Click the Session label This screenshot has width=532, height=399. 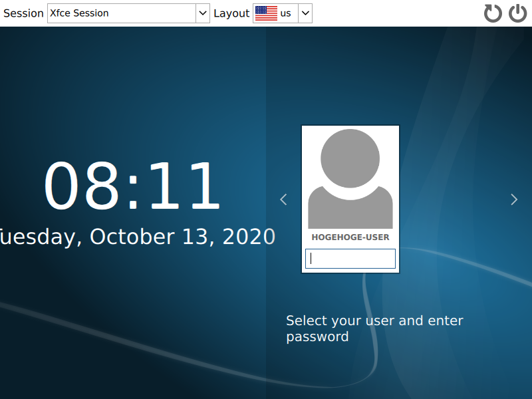coord(23,13)
